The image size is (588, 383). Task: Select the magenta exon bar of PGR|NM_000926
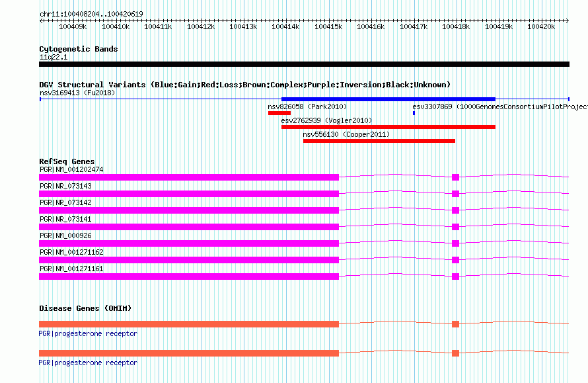pyautogui.click(x=189, y=243)
